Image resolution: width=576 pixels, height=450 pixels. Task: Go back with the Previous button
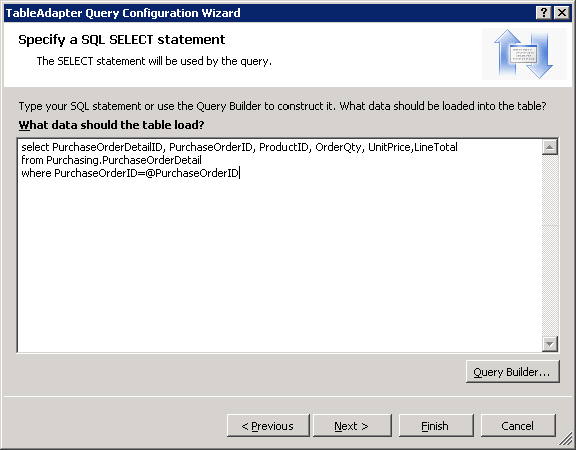(x=268, y=426)
